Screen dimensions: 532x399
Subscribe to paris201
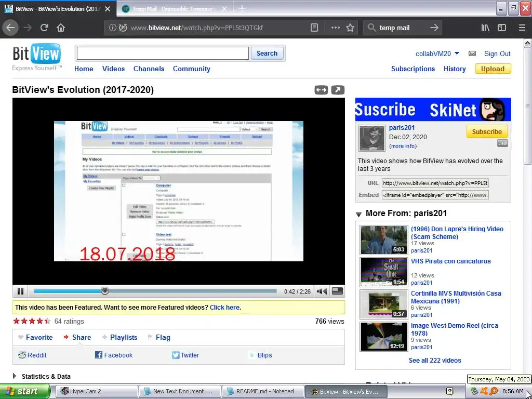coord(487,131)
